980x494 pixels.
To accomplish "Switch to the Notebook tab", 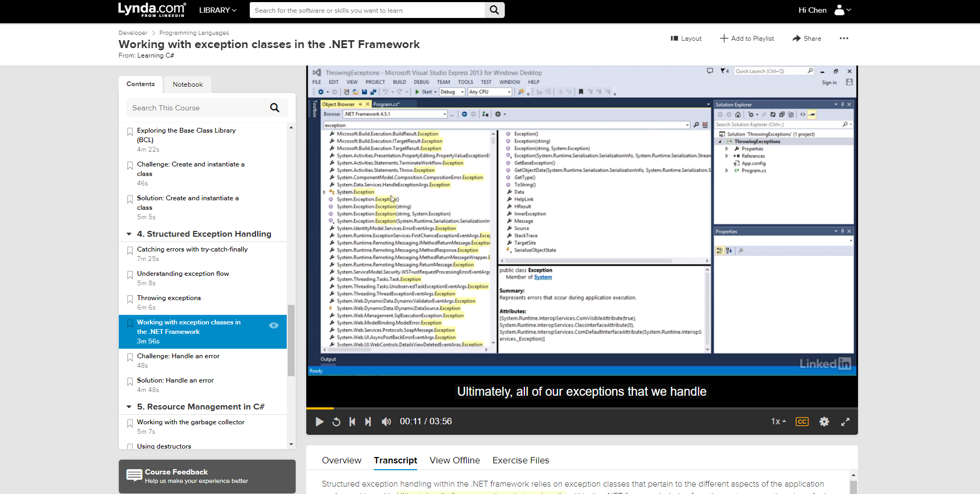I will pos(187,85).
